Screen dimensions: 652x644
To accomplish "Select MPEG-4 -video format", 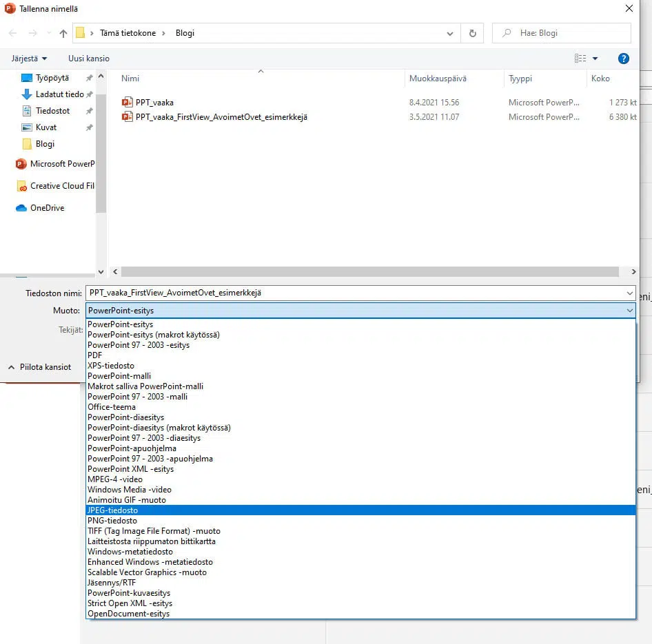I will [x=360, y=479].
